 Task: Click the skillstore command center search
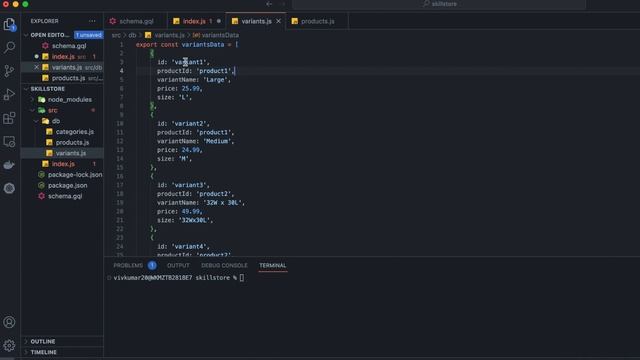coord(439,4)
